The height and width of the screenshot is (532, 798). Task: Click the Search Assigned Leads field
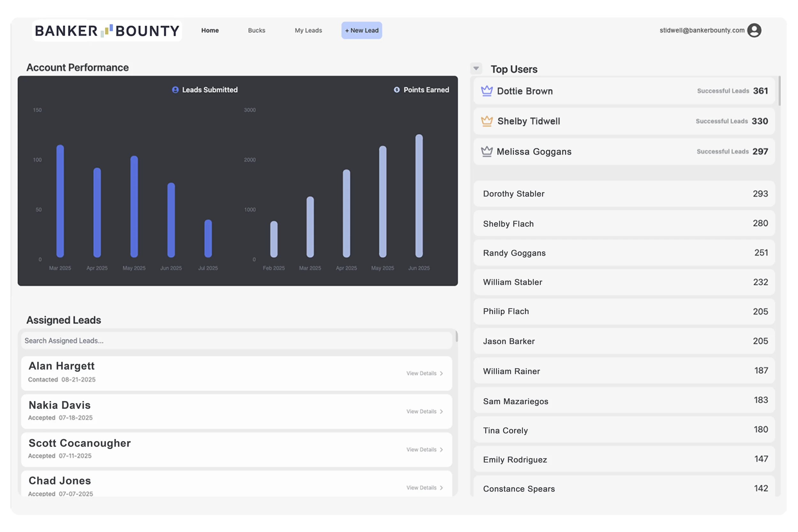tap(236, 341)
